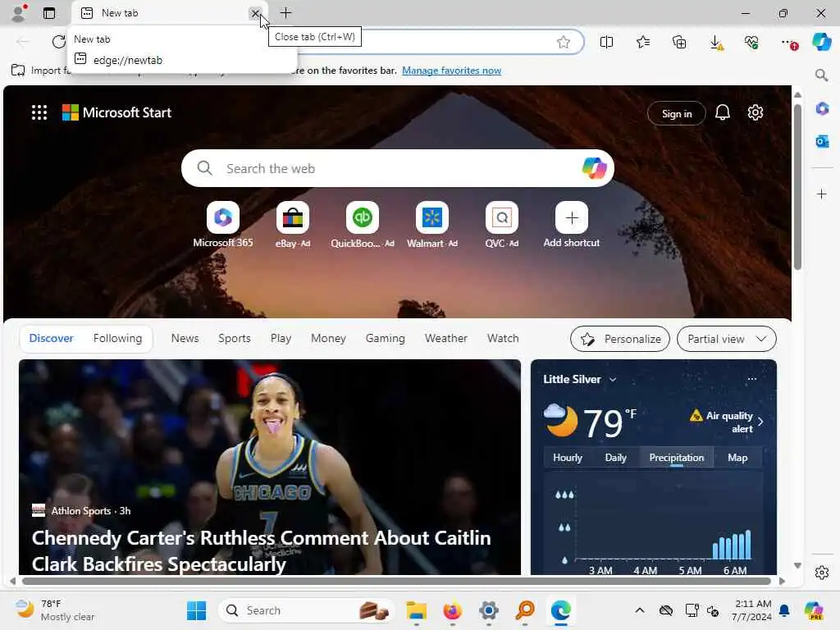Open Outlook sidebar app

tap(822, 141)
